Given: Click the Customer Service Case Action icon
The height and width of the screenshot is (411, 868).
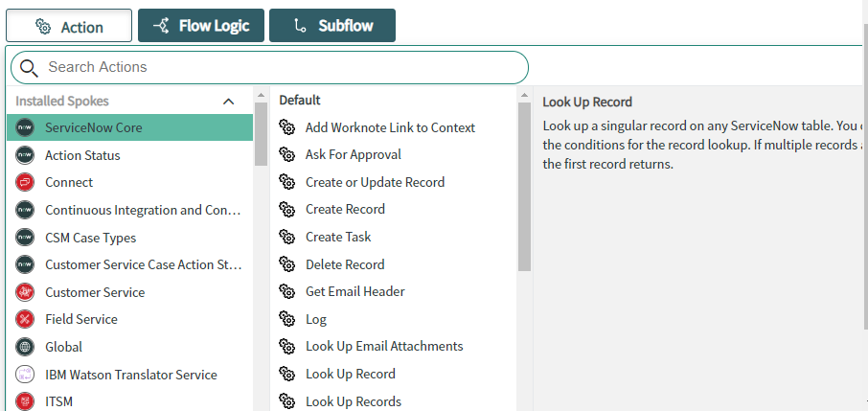Looking at the screenshot, I should [x=25, y=264].
